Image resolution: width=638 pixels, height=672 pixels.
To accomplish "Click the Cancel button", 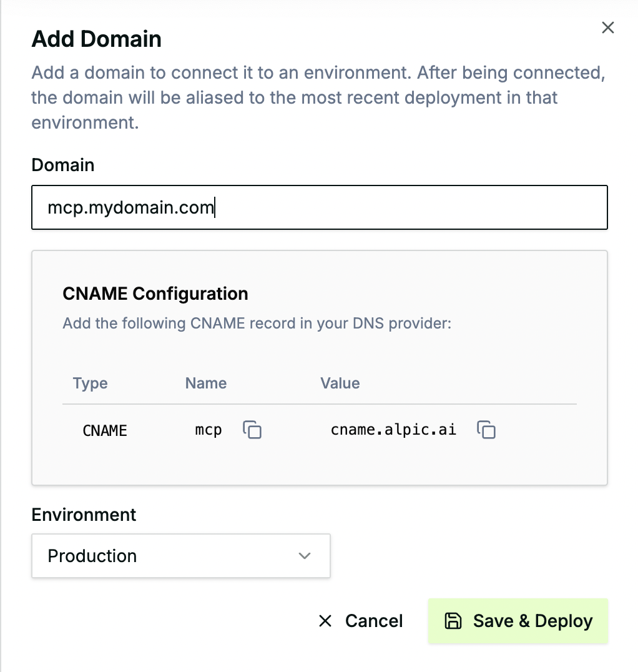I will click(x=360, y=621).
